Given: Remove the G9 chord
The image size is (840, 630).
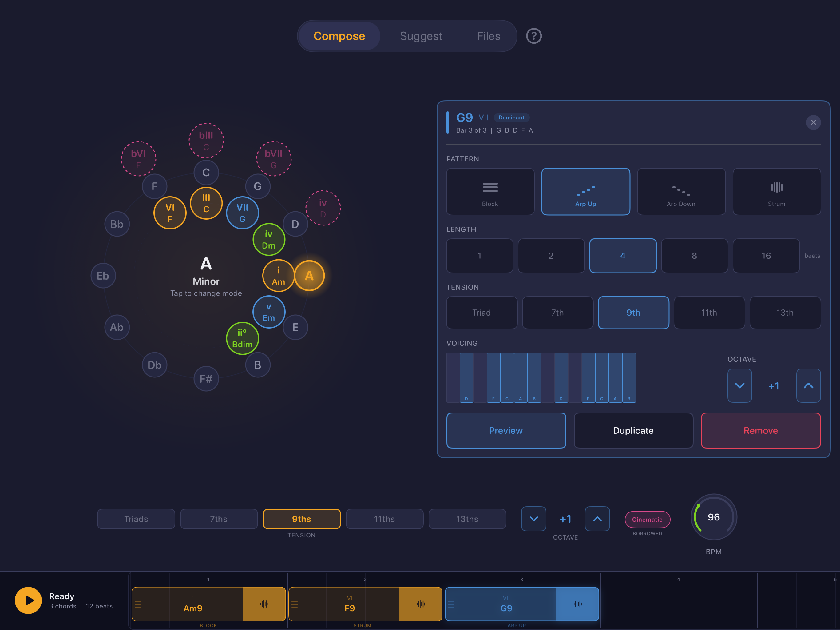Looking at the screenshot, I should 761,431.
